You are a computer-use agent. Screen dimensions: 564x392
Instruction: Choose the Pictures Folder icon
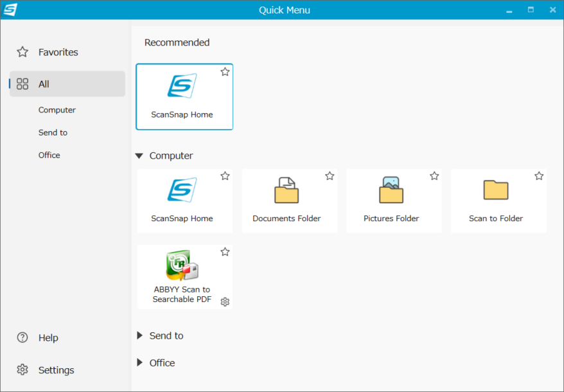[x=391, y=191]
